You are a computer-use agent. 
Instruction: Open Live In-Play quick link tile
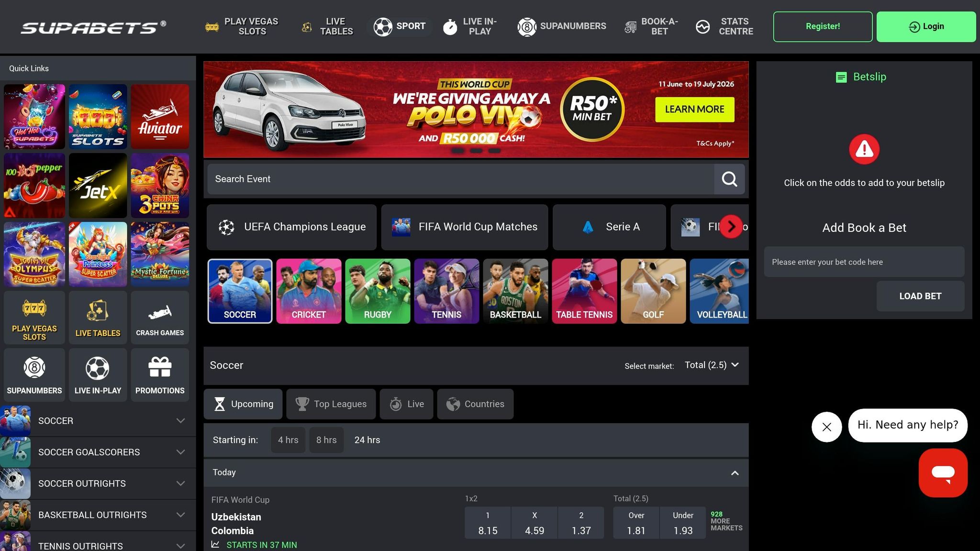click(98, 375)
